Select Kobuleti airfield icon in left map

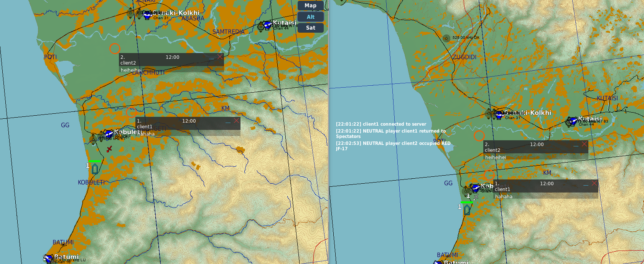coord(109,134)
